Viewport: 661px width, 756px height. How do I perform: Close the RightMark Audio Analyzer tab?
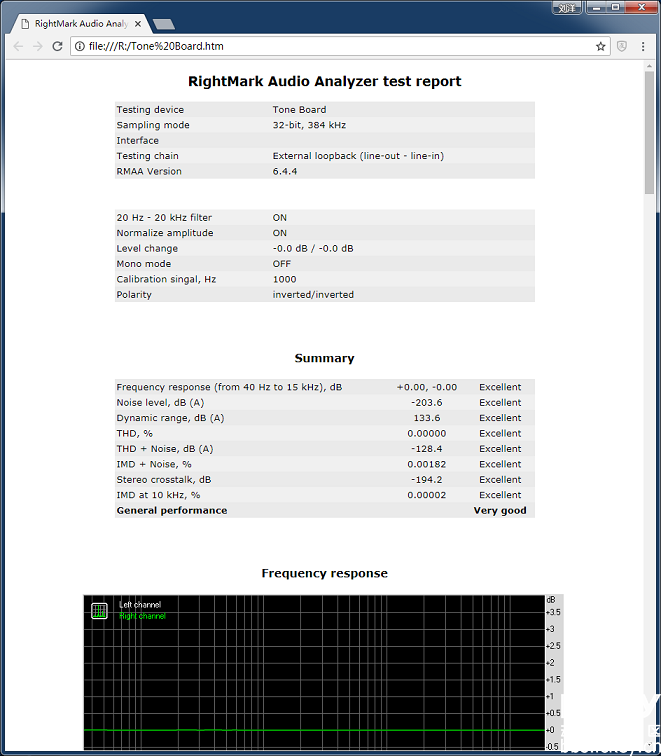138,24
